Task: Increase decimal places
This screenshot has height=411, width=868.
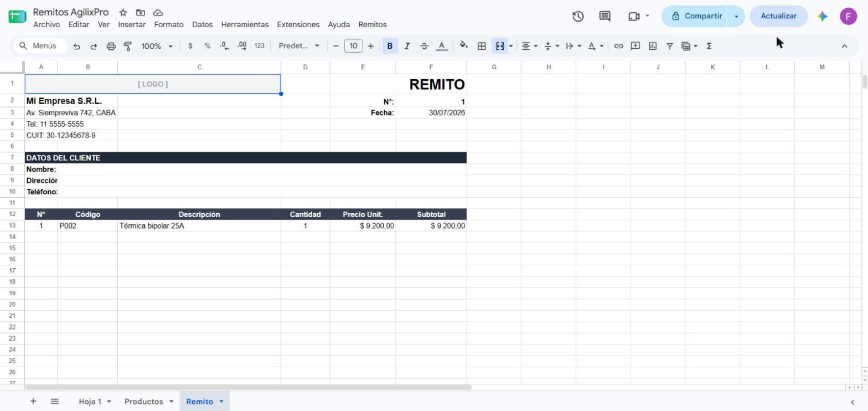Action: tap(242, 46)
